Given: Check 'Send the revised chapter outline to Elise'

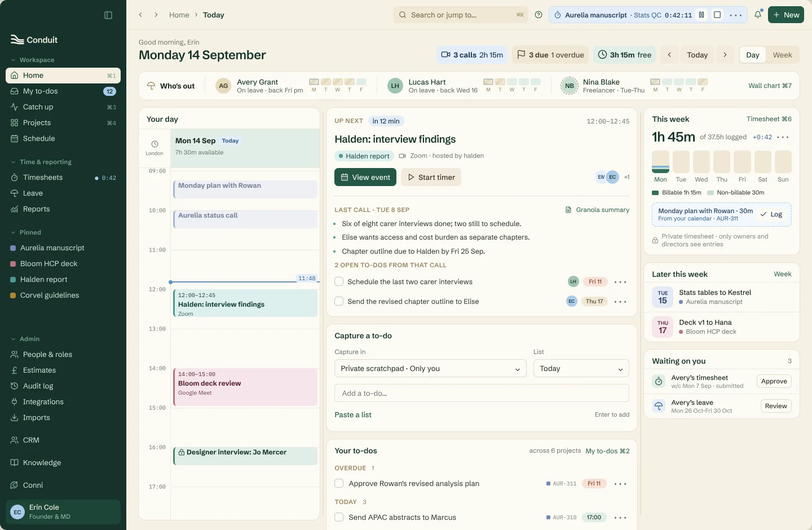Looking at the screenshot, I should pyautogui.click(x=339, y=301).
